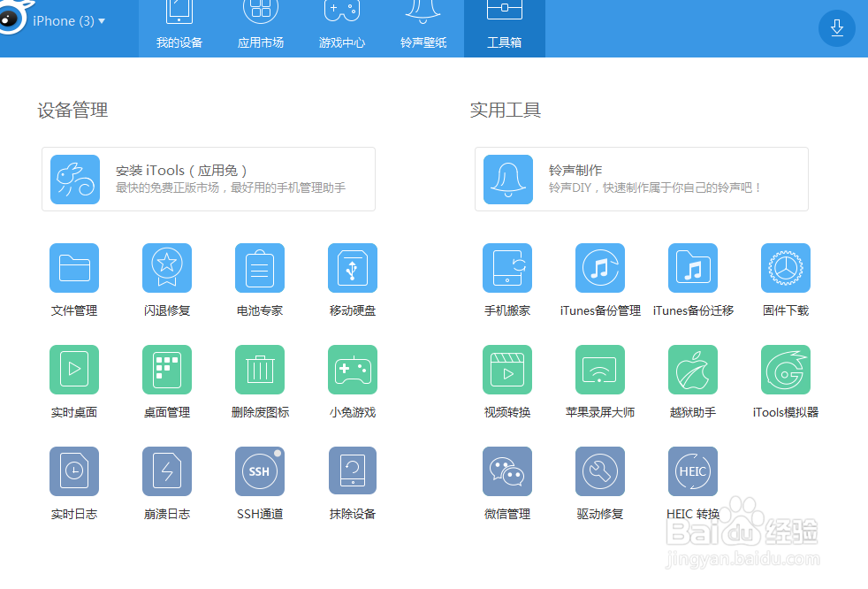
Task: Click the iTools logo in the header
Action: pos(12,17)
